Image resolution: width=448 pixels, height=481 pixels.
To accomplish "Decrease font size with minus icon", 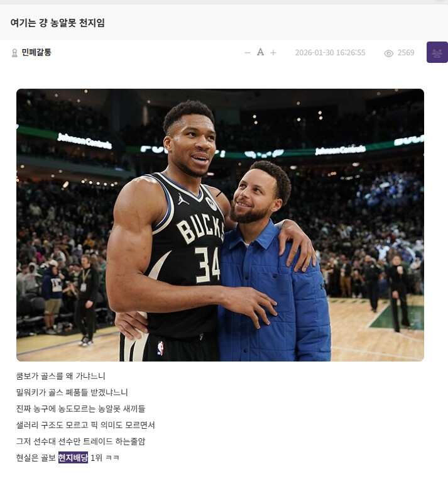I will (248, 53).
